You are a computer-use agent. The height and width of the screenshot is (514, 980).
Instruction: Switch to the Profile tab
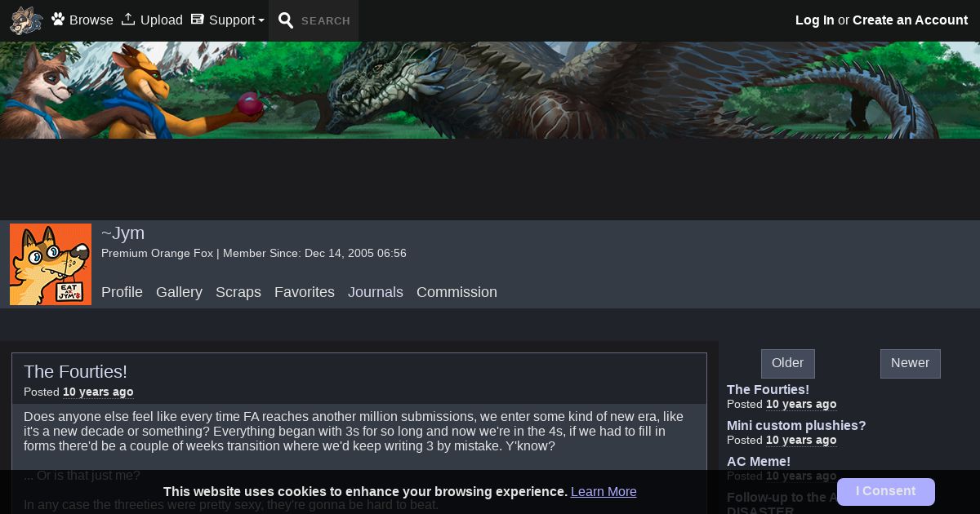122,292
